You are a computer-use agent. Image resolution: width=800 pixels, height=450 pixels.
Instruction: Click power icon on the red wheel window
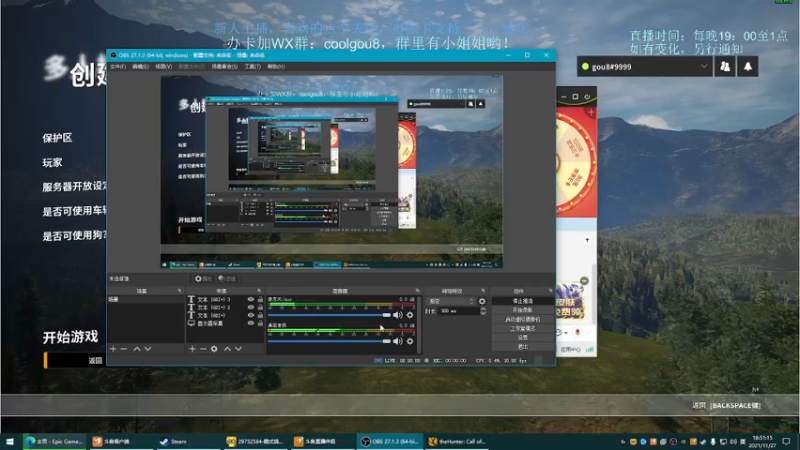tap(587, 96)
